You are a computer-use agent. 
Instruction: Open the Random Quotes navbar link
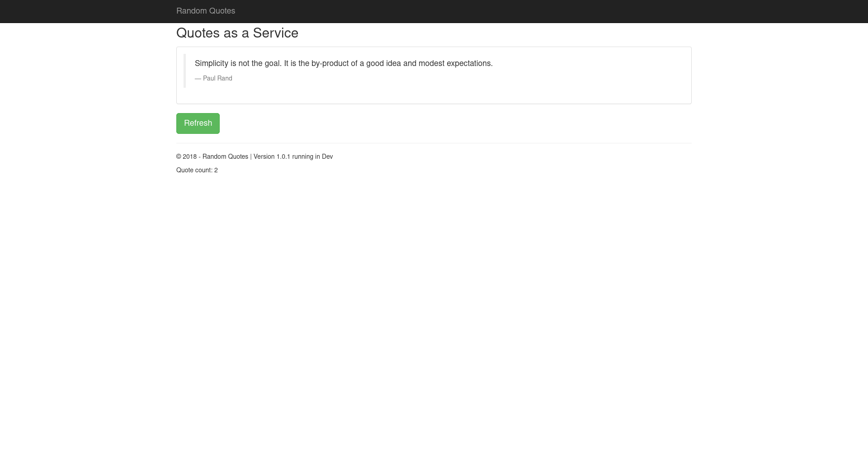click(x=206, y=11)
